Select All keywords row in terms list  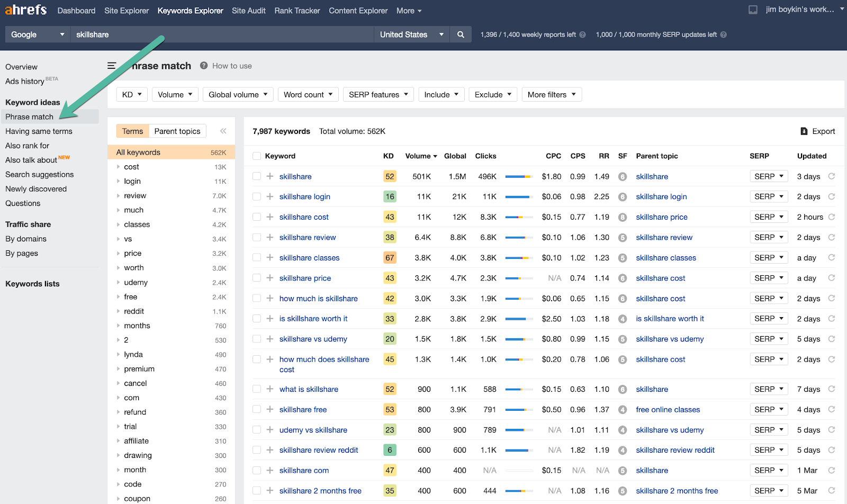[171, 152]
